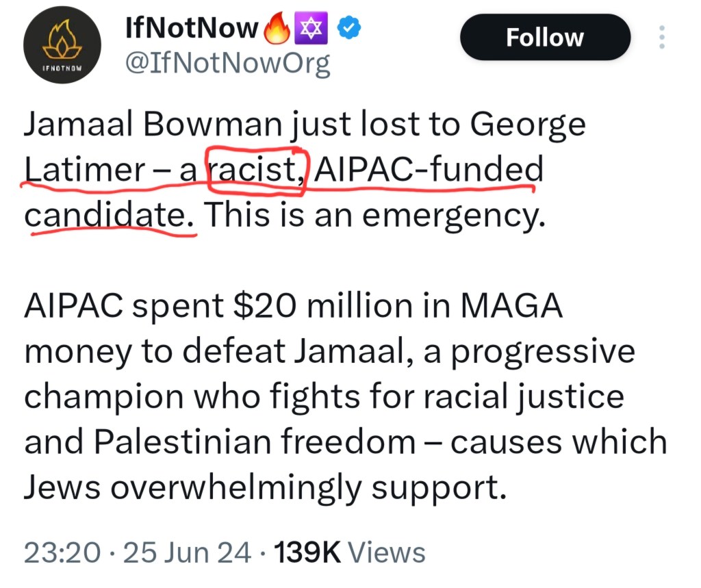Click the 139K Views count
Screen dimensions: 701x588
[x=349, y=552]
